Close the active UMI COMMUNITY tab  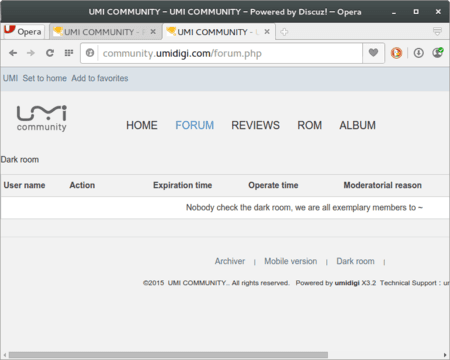click(267, 32)
